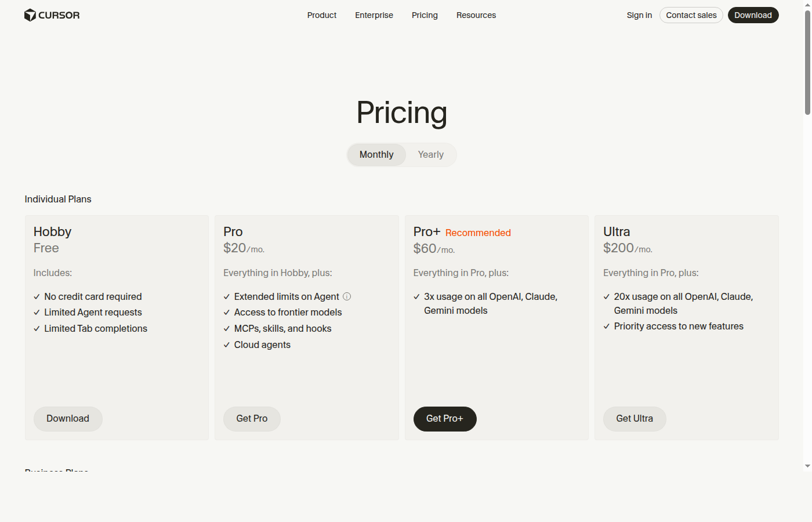The image size is (812, 522).
Task: Click Get Ultra
Action: point(635,418)
